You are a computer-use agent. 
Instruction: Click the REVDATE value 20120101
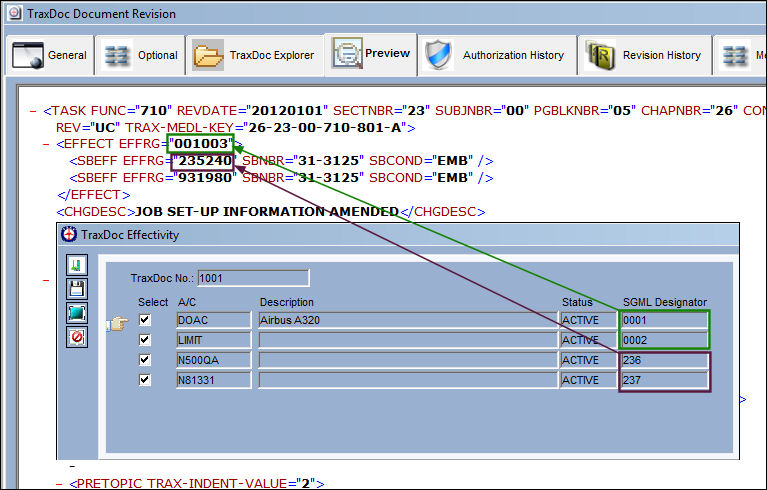tap(287, 111)
